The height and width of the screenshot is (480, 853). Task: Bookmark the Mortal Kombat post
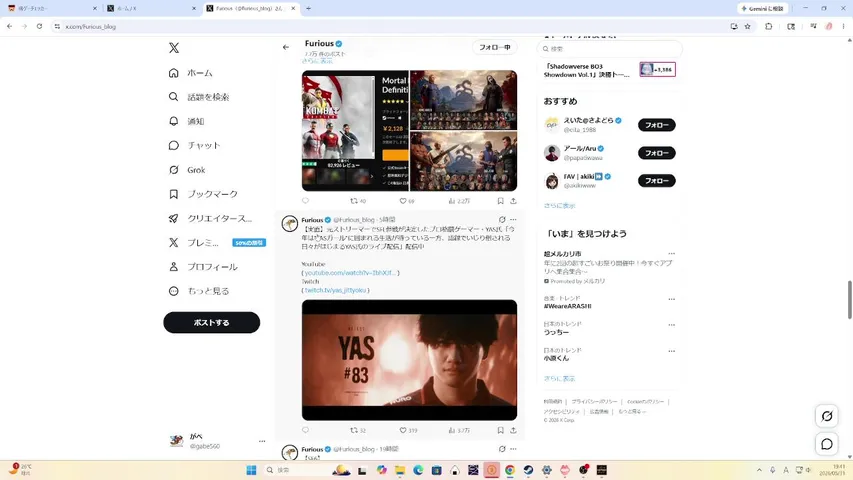point(500,201)
